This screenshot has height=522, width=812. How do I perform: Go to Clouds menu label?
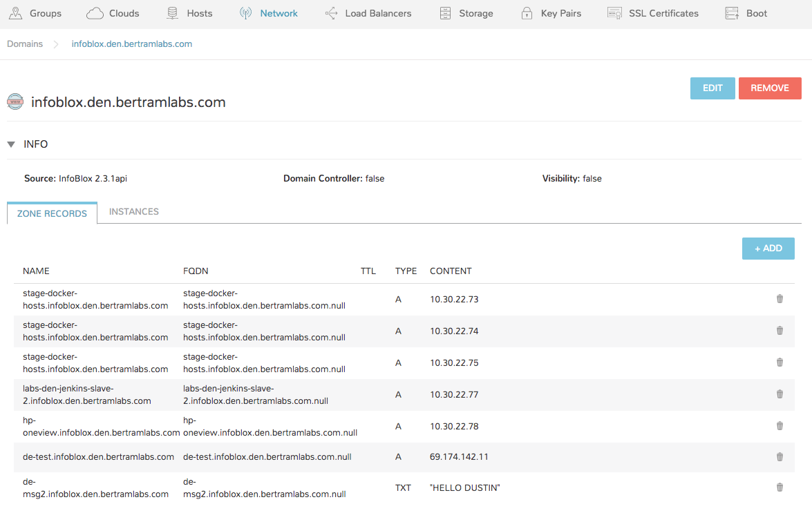124,13
